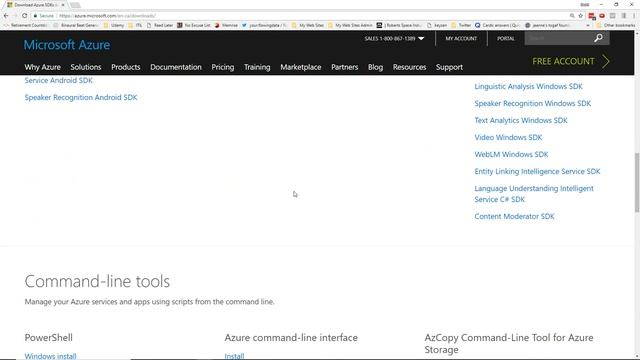Viewport: 640px width, 360px height.
Task: Open Language Understanding Intelligent Service C# SDK
Action: [x=534, y=194]
